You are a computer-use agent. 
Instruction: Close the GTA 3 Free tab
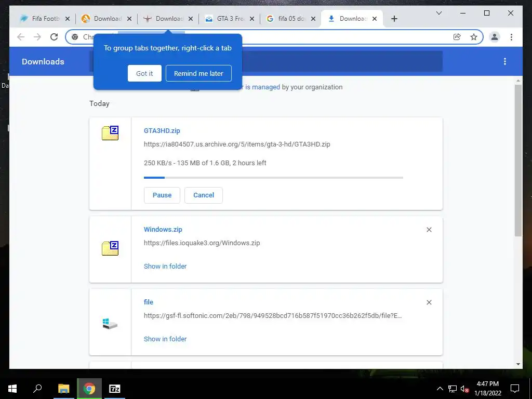click(x=252, y=19)
